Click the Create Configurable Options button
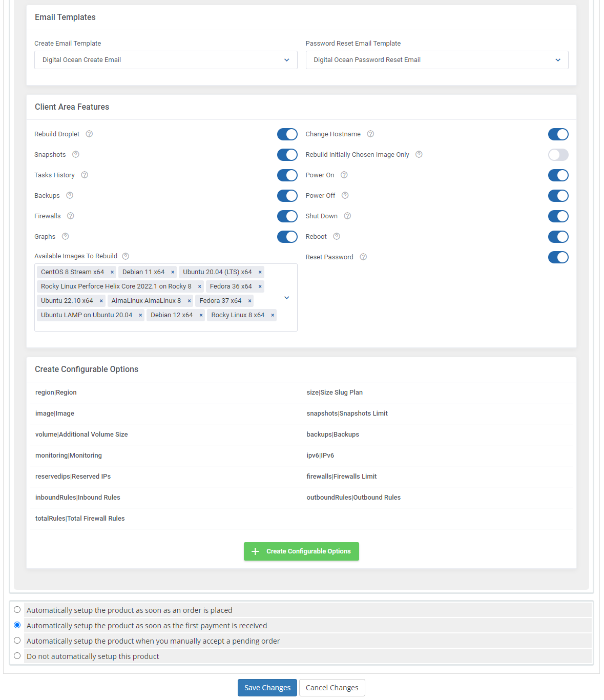The height and width of the screenshot is (700, 604). (x=301, y=551)
